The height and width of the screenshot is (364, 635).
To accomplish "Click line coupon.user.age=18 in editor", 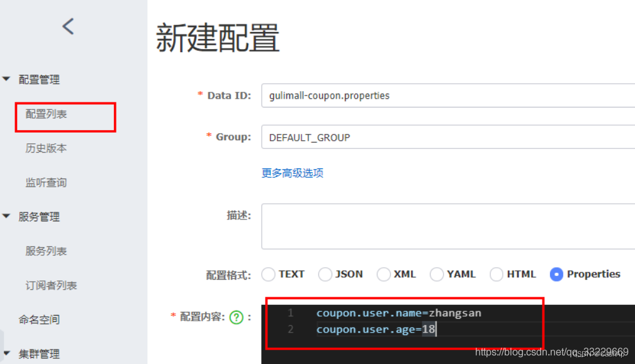I will 376,329.
